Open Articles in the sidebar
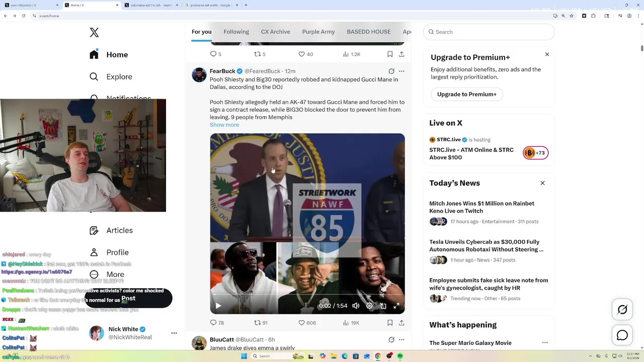This screenshot has width=644, height=362. 111,230
